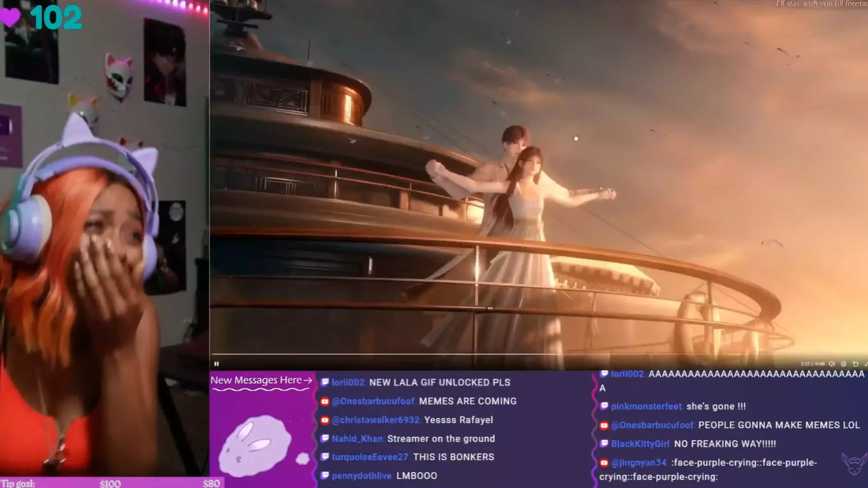
Task: Click the message 'PEOPLE GONNA MAKE MEMES LOL'
Action: [x=779, y=425]
